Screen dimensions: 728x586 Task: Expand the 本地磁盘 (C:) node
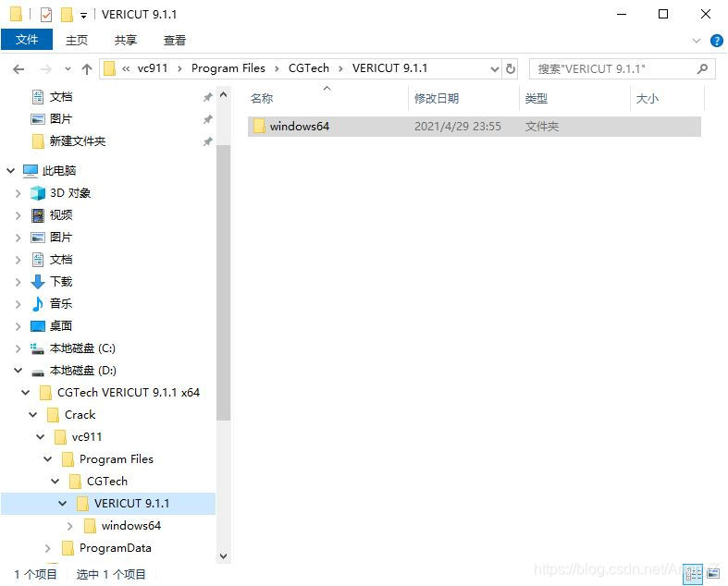pyautogui.click(x=19, y=348)
